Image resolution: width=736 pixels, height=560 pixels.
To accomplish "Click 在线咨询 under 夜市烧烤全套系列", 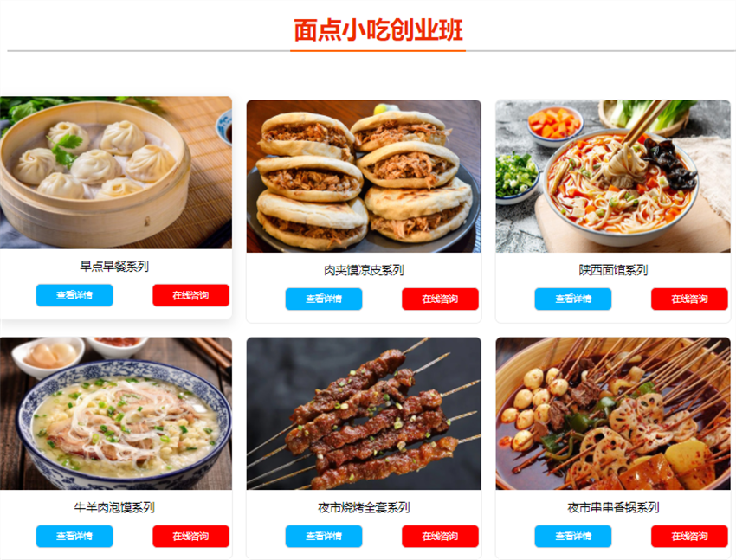I will (x=440, y=536).
